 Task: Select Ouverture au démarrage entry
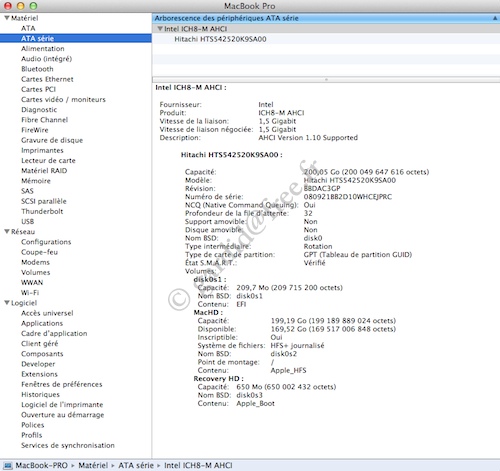[63, 415]
